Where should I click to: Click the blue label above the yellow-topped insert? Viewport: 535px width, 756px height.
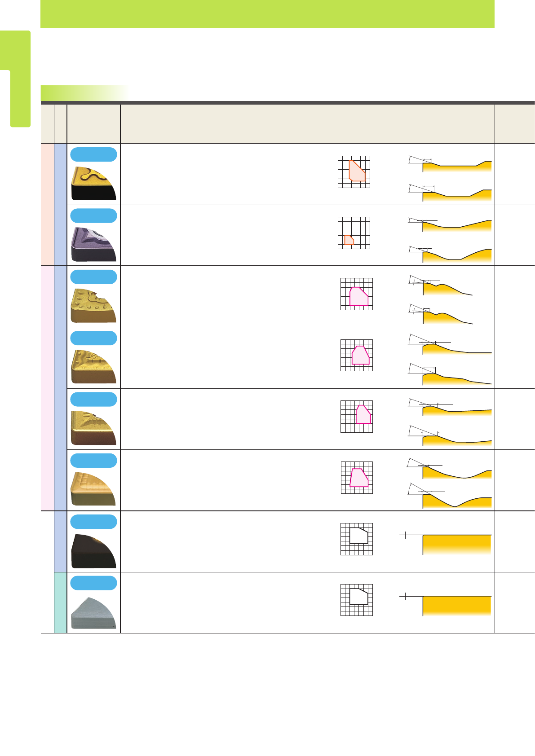coord(93,154)
